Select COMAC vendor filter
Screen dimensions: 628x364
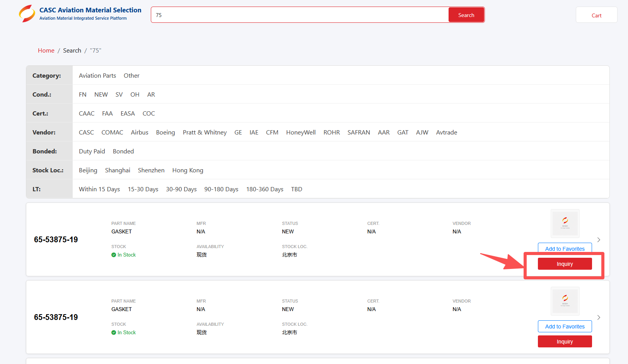point(113,133)
